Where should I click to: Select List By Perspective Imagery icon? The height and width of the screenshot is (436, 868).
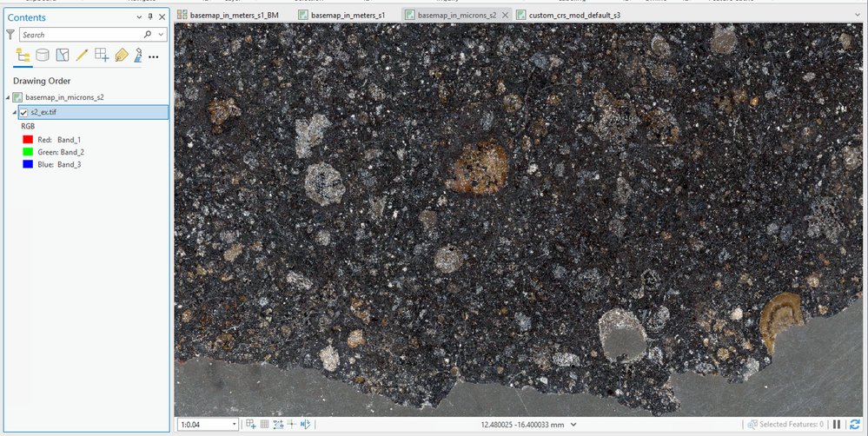pyautogui.click(x=138, y=55)
